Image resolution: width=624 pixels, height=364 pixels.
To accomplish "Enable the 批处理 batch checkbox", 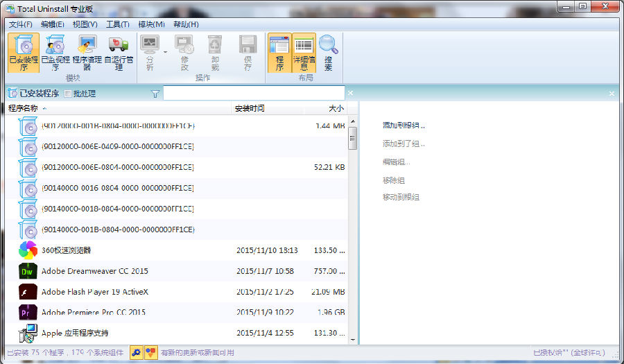I will 68,94.
